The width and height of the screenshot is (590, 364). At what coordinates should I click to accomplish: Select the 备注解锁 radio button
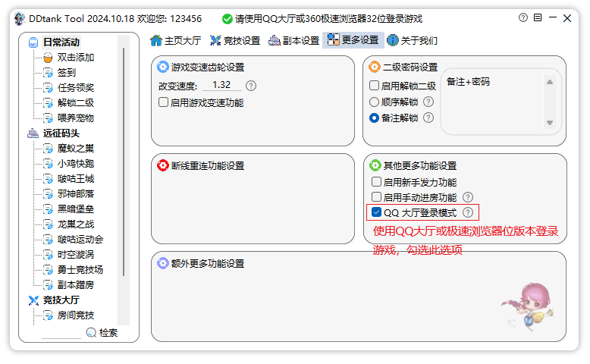tap(374, 118)
